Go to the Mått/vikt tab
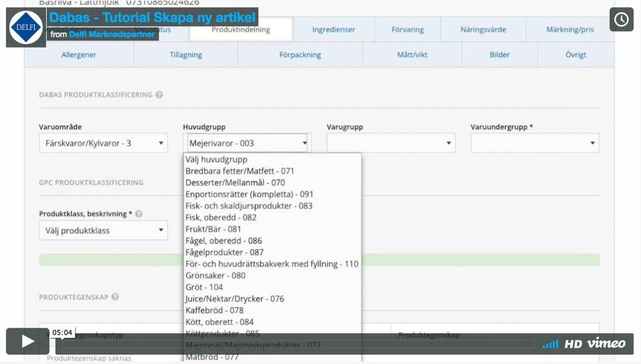 (x=412, y=55)
